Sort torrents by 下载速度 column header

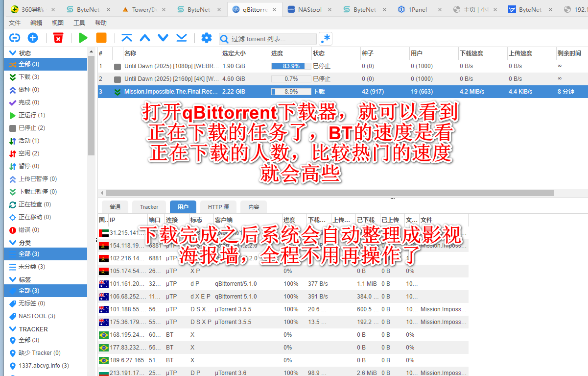pos(472,53)
